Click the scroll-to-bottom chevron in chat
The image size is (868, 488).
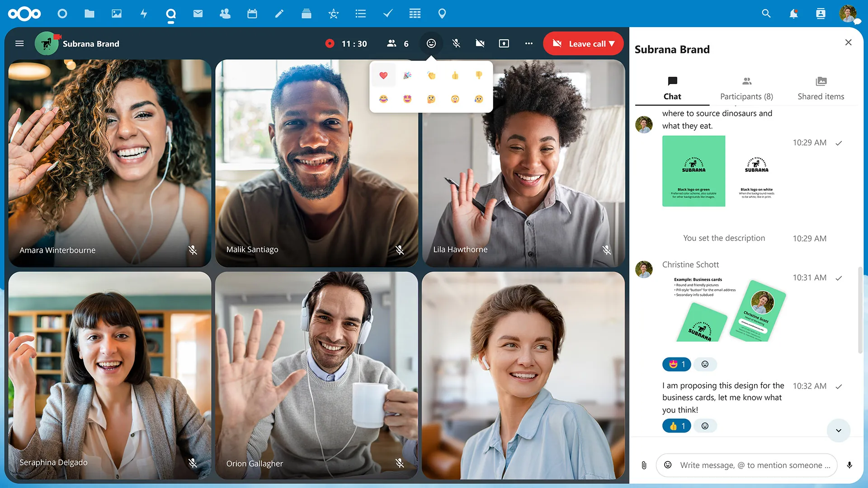coord(838,431)
